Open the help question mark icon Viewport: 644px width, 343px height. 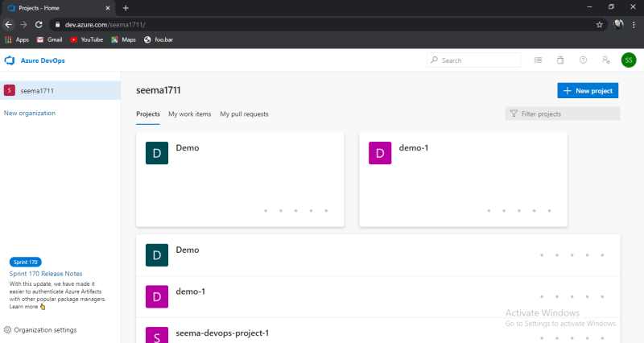tap(583, 60)
